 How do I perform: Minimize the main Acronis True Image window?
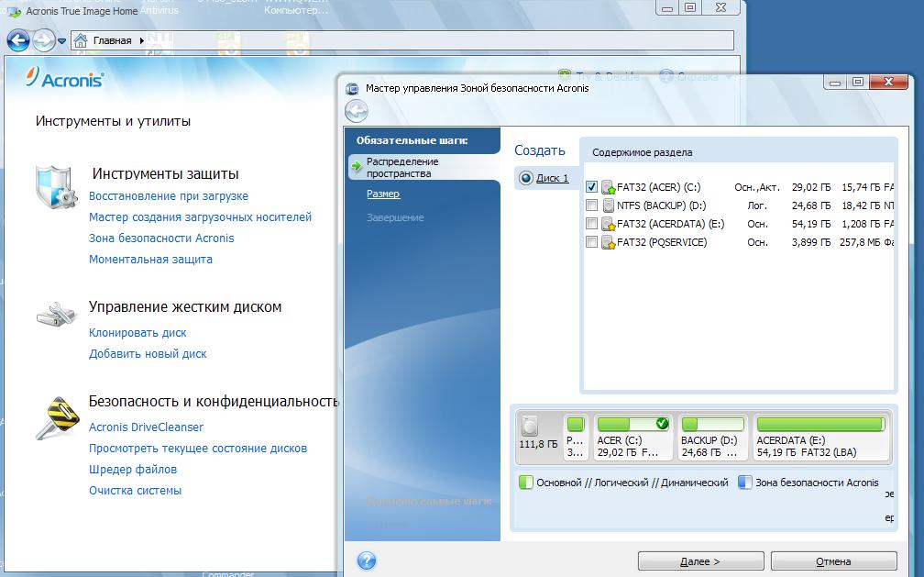tap(667, 8)
